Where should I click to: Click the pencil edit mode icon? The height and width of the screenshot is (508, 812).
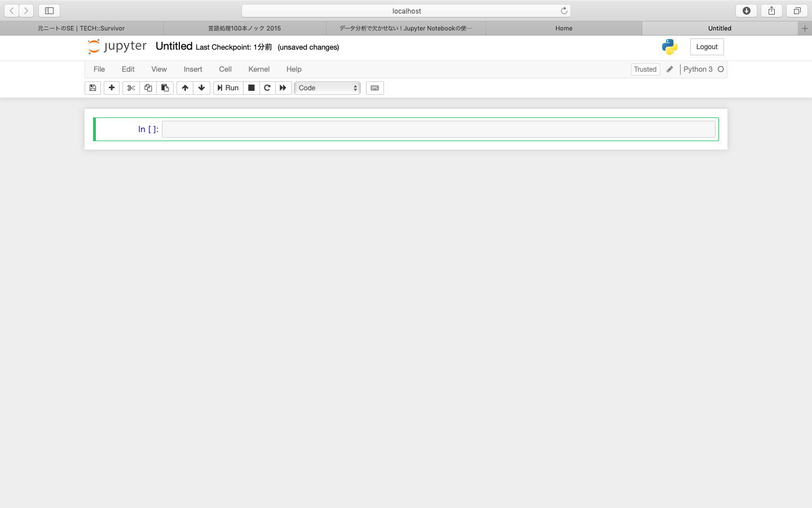click(670, 69)
